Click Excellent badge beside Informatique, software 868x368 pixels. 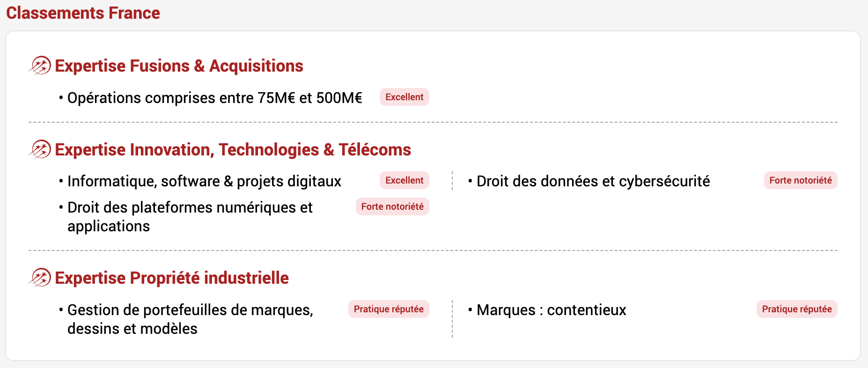pyautogui.click(x=405, y=180)
